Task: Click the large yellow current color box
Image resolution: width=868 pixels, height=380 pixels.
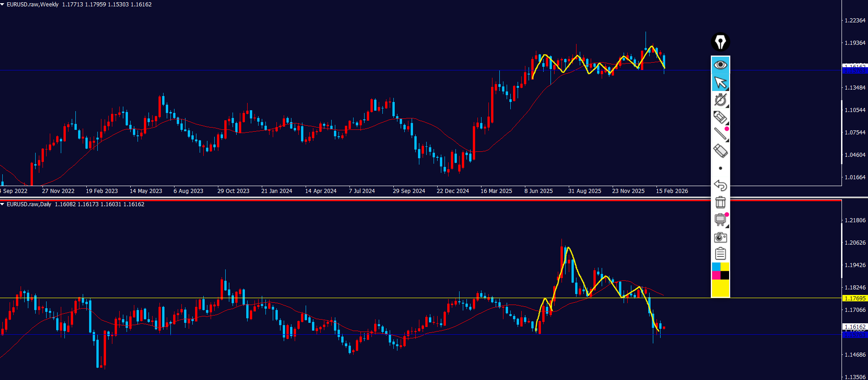Action: coord(720,289)
